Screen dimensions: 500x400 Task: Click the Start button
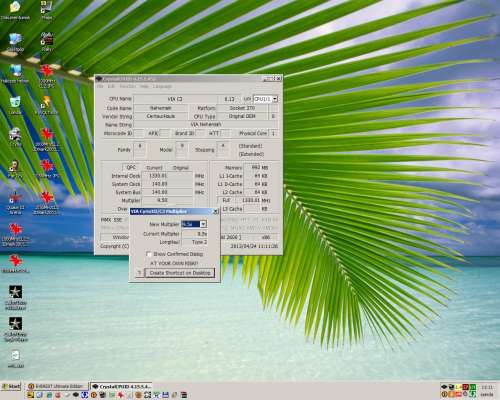[x=11, y=386]
